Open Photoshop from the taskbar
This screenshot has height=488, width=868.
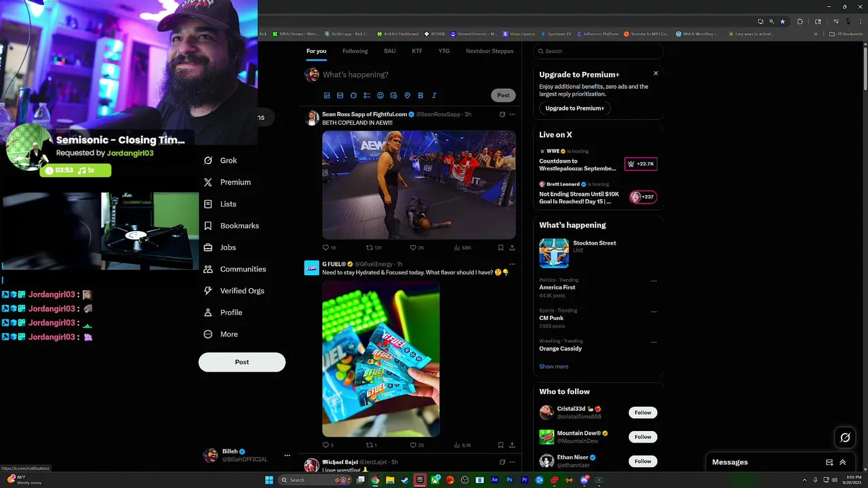click(509, 480)
